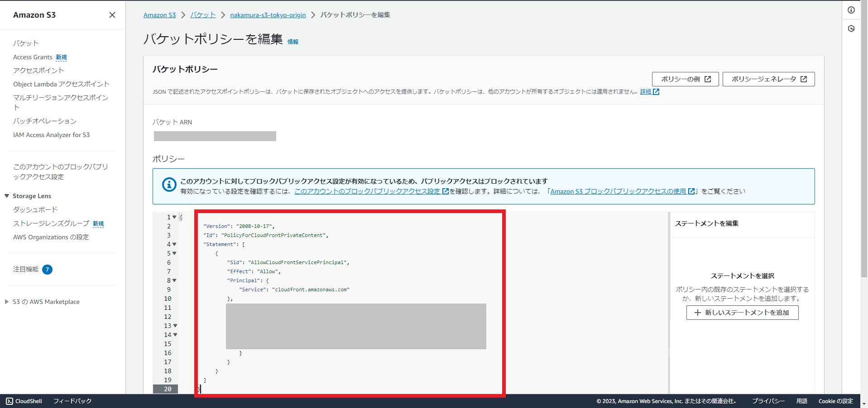The image size is (868, 408).
Task: Collapse the Storage Lens section
Action: click(7, 196)
